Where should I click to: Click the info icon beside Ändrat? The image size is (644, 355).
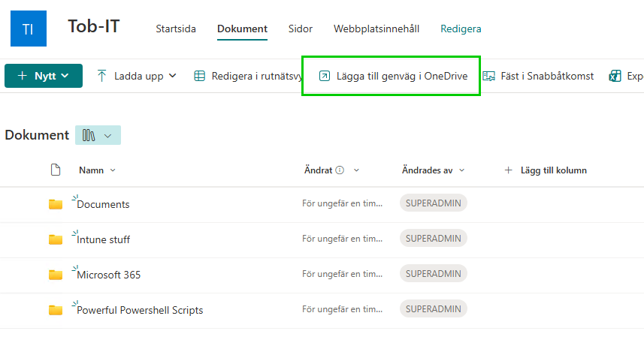point(340,170)
